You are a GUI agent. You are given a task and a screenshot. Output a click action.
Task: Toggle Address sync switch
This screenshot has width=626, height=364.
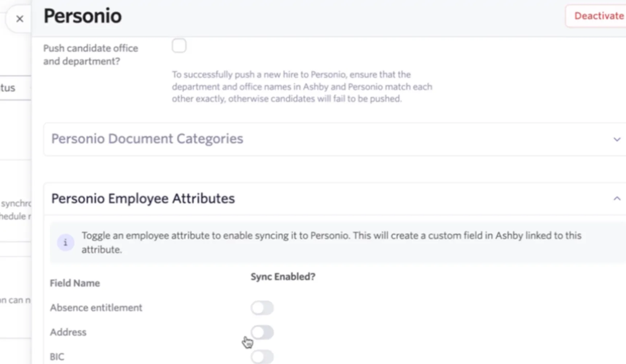[262, 332]
